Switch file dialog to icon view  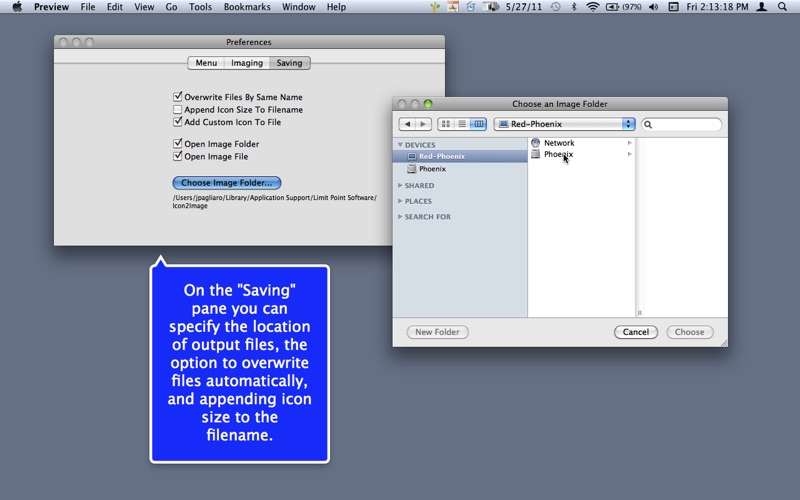click(445, 124)
